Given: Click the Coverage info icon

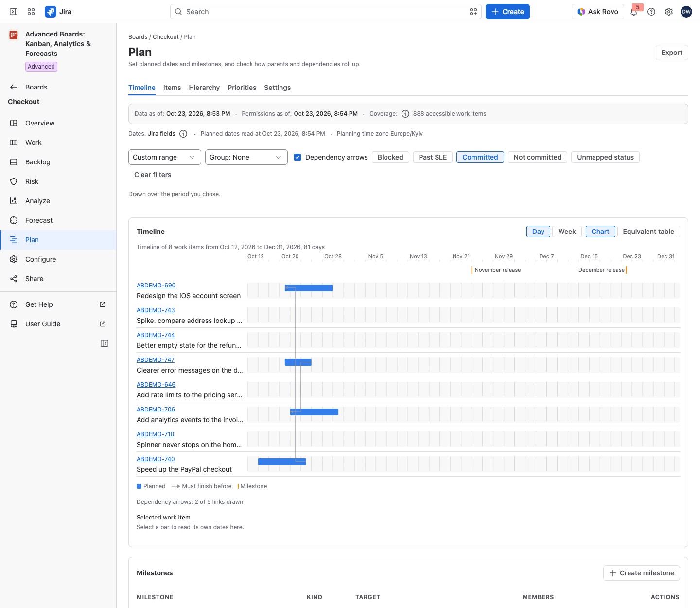Looking at the screenshot, I should pos(405,114).
